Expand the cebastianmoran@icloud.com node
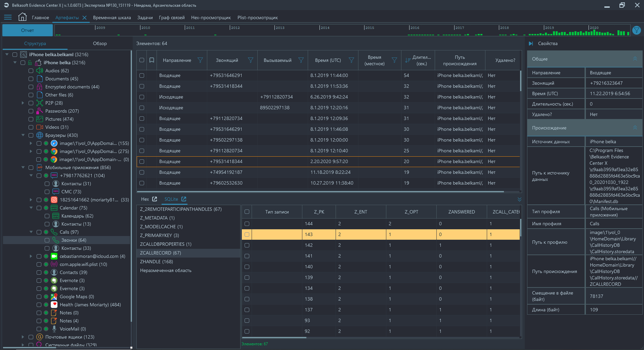The height and width of the screenshot is (350, 644). (x=31, y=256)
